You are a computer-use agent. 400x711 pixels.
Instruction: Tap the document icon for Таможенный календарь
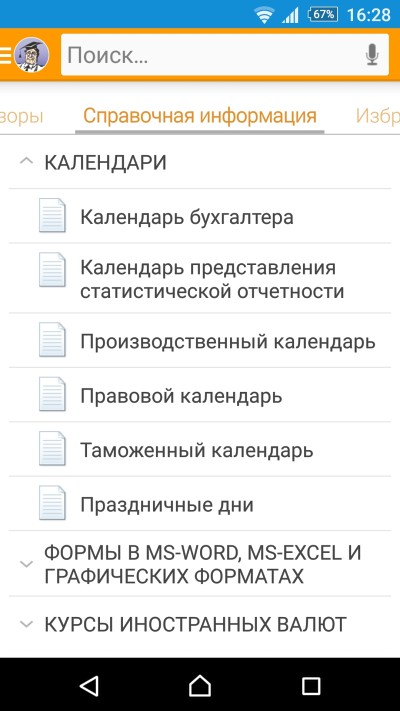tap(52, 448)
